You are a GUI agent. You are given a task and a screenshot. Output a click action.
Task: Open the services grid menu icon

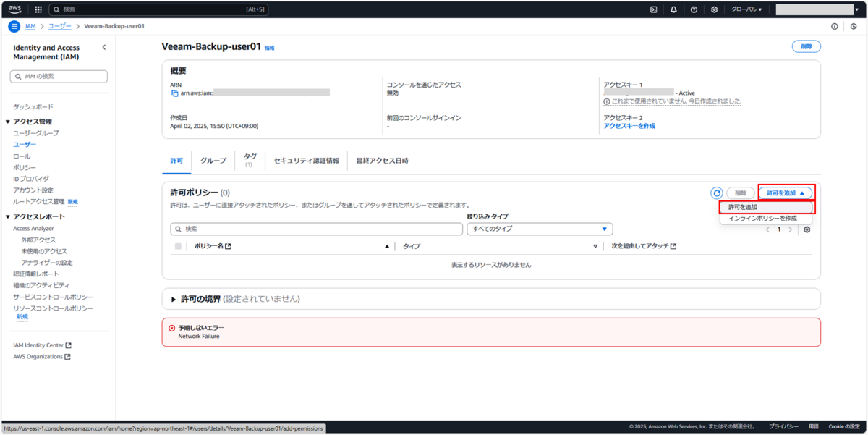coord(38,9)
